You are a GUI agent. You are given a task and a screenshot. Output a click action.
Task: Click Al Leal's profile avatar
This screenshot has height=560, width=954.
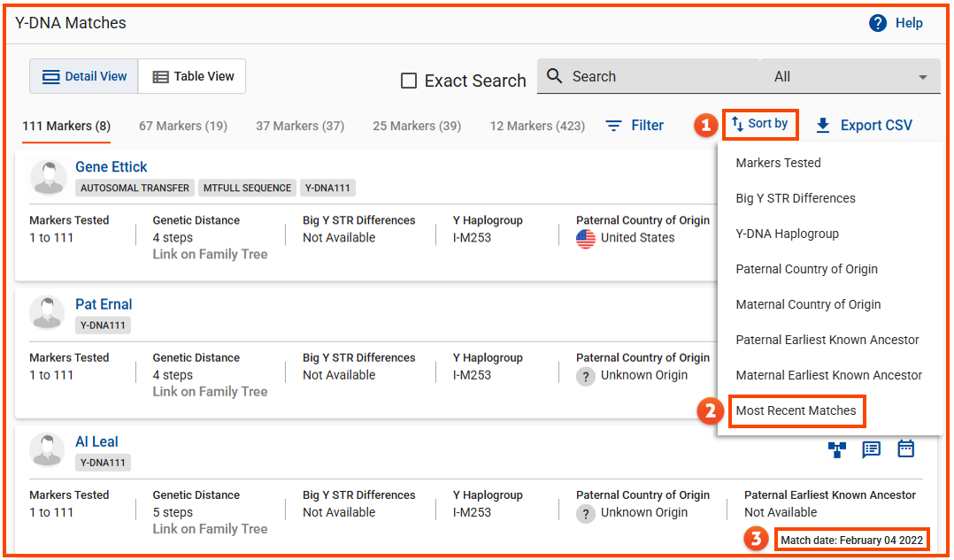(46, 449)
